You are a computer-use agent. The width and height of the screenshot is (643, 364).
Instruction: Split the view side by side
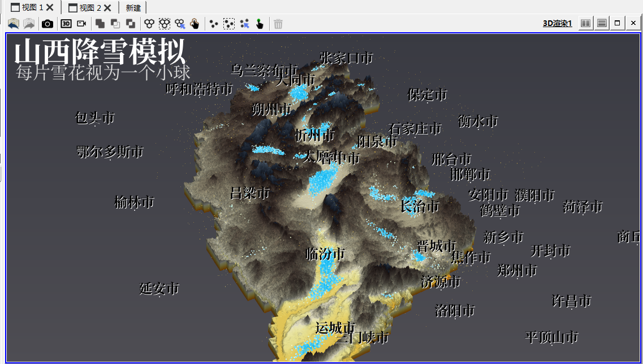pyautogui.click(x=586, y=24)
